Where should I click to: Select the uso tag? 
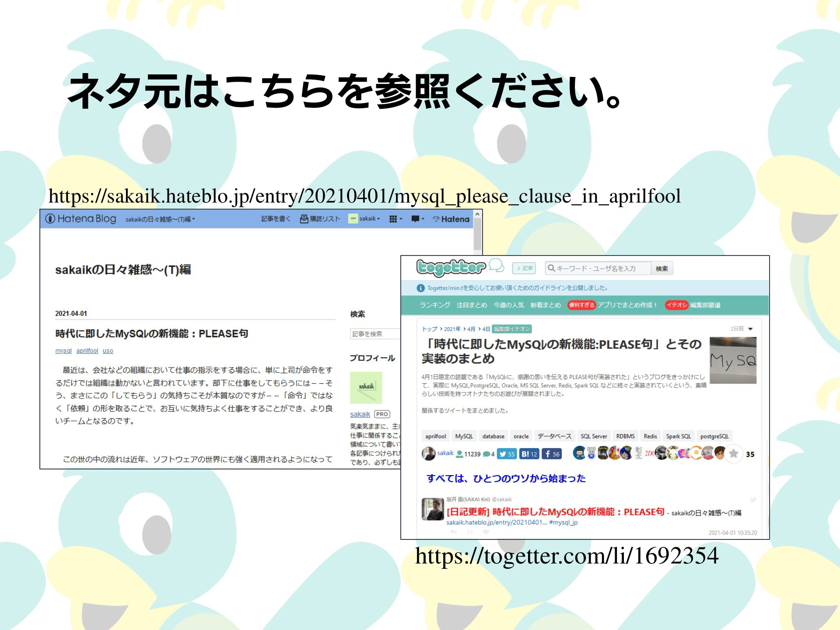coord(108,351)
